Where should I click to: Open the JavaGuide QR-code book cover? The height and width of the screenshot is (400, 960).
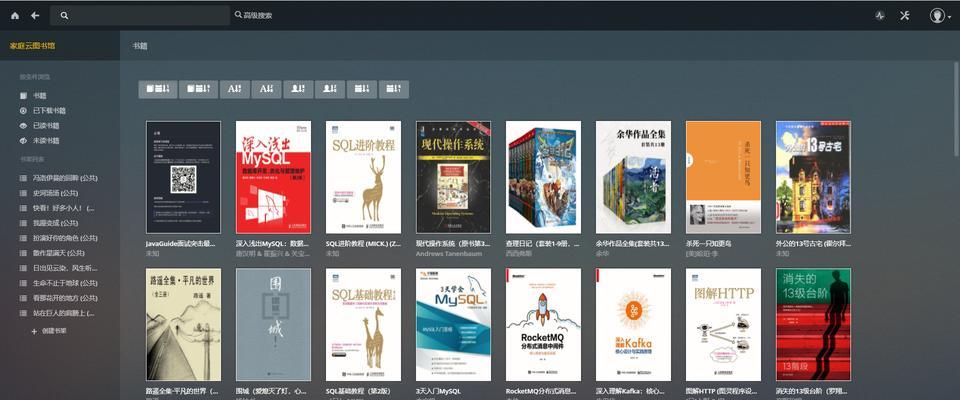point(183,177)
